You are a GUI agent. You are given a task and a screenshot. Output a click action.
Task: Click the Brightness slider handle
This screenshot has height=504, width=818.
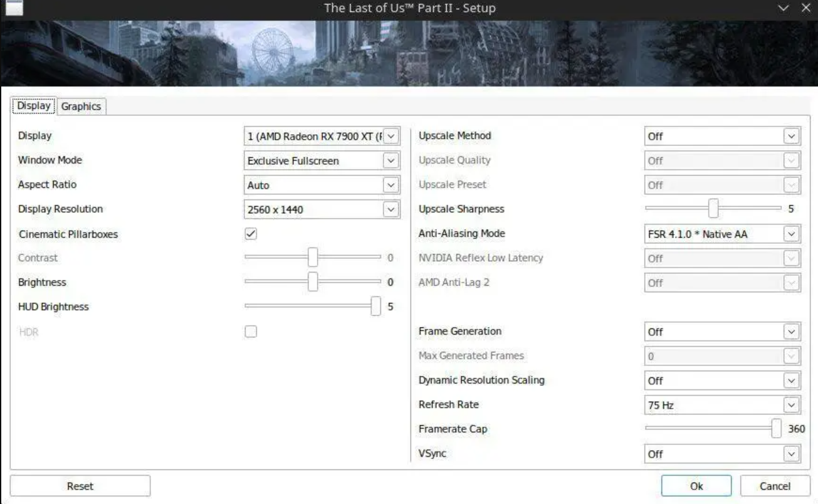[313, 282]
